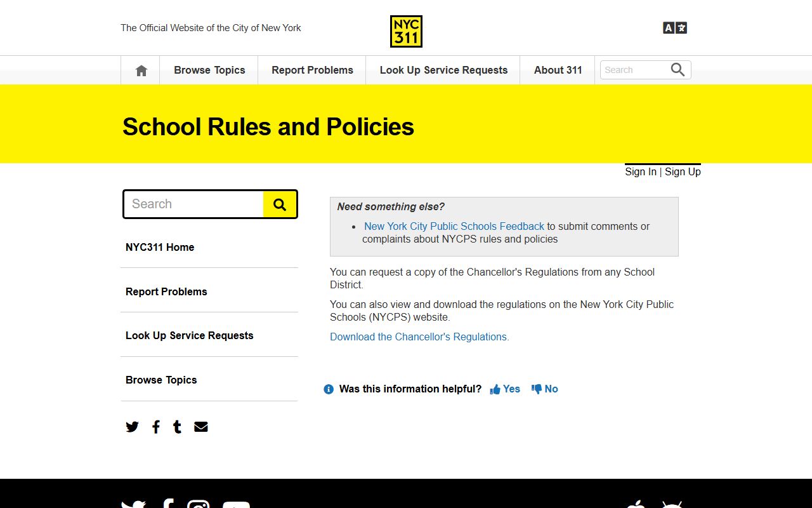Go to the home icon in navbar
This screenshot has width=812, height=508.
point(141,70)
